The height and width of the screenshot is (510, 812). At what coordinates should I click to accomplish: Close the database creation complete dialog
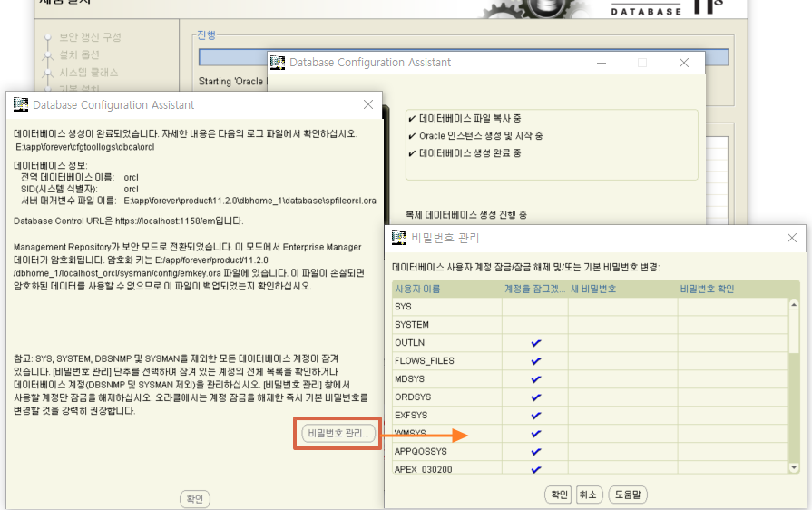[x=368, y=104]
